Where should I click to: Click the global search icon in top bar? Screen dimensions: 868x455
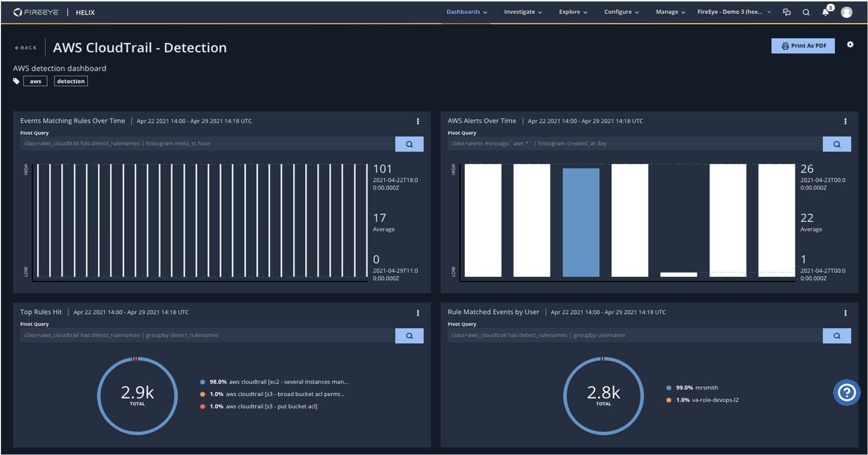[806, 13]
